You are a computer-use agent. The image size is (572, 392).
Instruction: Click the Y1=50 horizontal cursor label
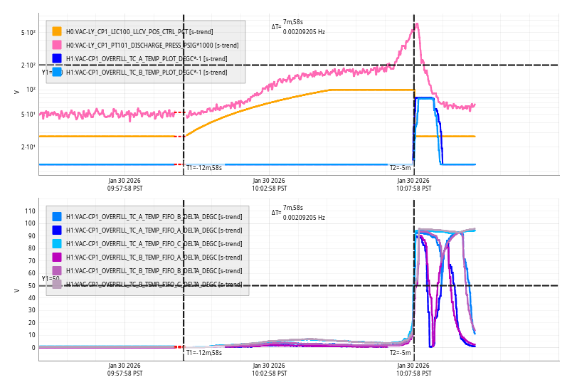(50, 279)
